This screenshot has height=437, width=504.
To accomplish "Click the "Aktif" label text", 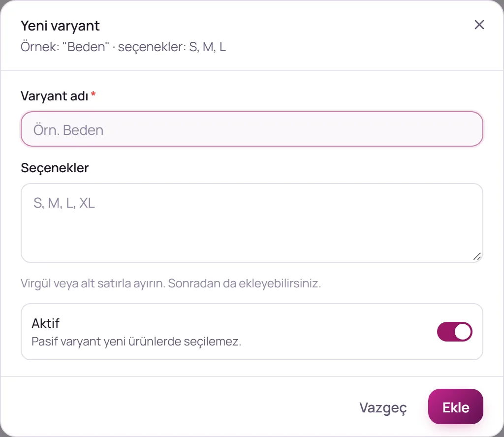I will 45,323.
